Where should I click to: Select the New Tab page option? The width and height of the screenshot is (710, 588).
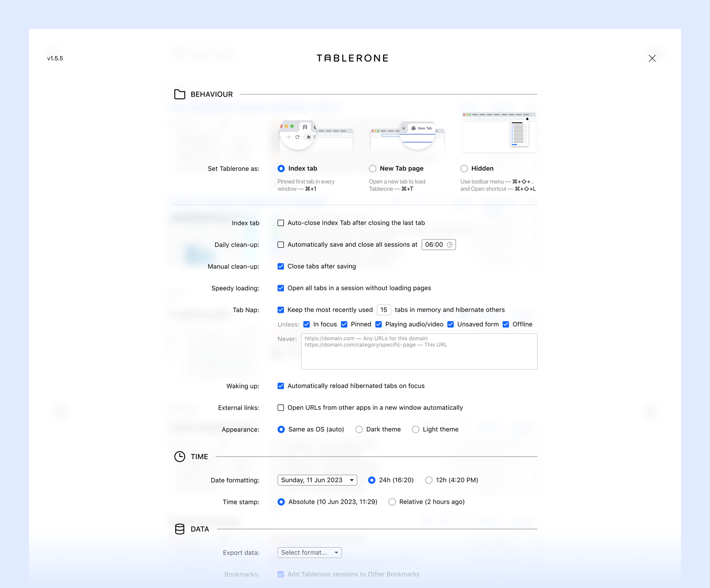(372, 169)
